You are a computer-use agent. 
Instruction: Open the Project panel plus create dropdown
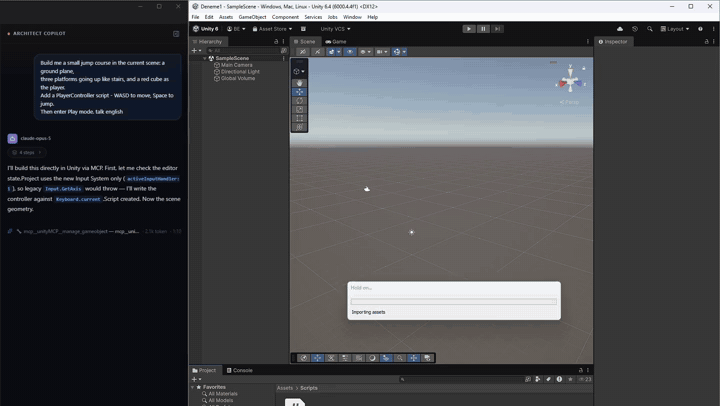197,379
